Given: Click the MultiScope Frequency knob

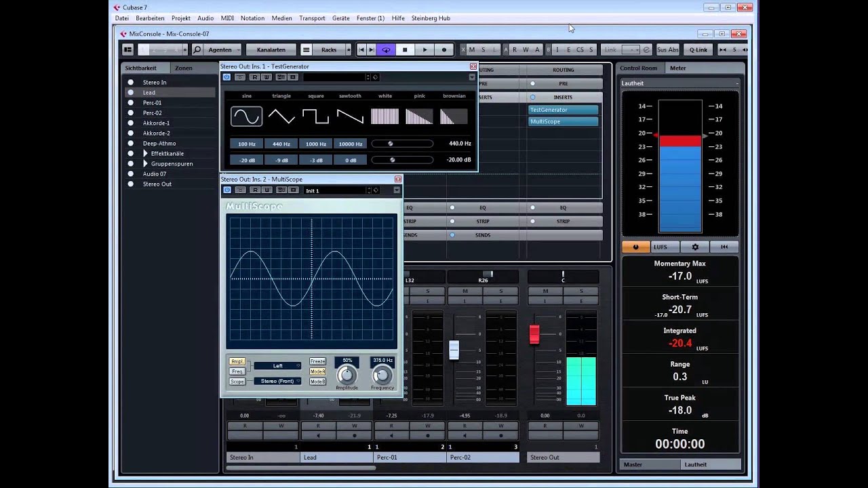Looking at the screenshot, I should [x=382, y=375].
